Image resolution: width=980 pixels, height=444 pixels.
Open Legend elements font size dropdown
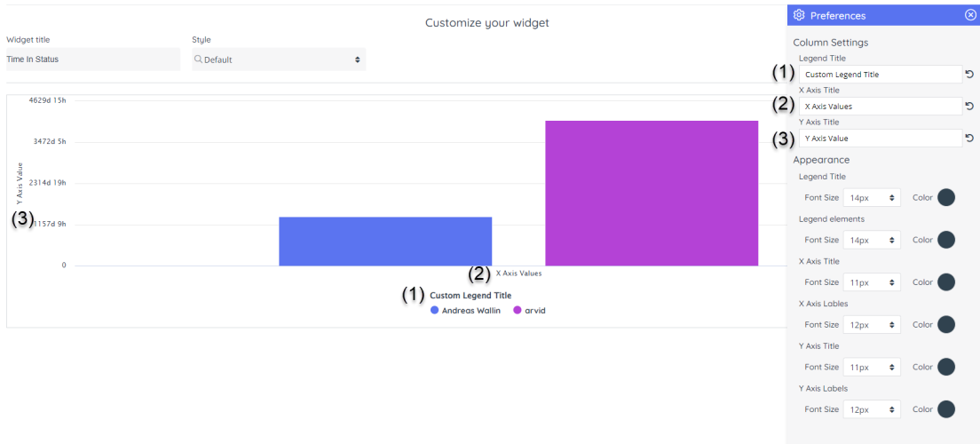click(872, 240)
